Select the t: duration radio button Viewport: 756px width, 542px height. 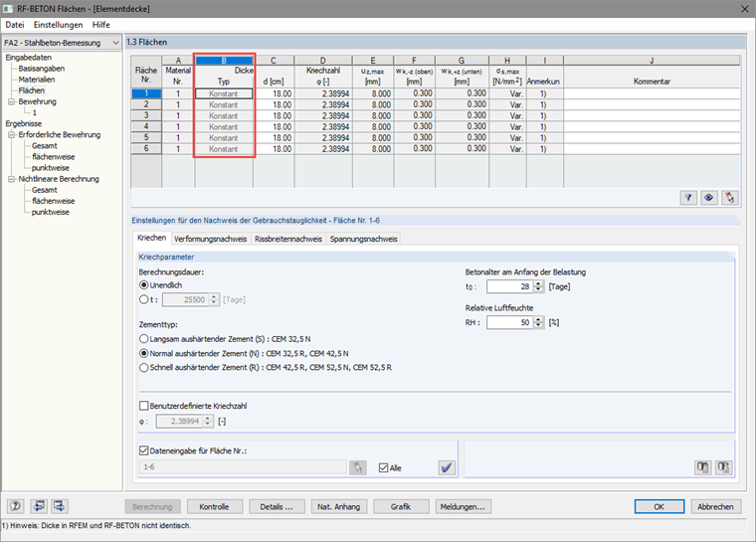(143, 299)
